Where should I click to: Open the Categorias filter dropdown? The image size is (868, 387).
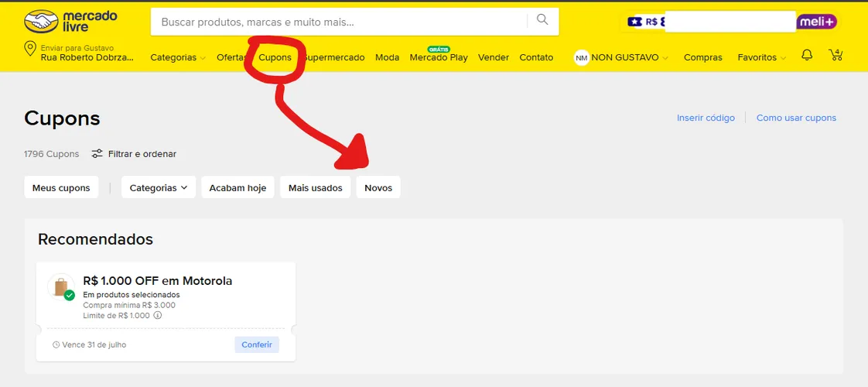pyautogui.click(x=159, y=187)
